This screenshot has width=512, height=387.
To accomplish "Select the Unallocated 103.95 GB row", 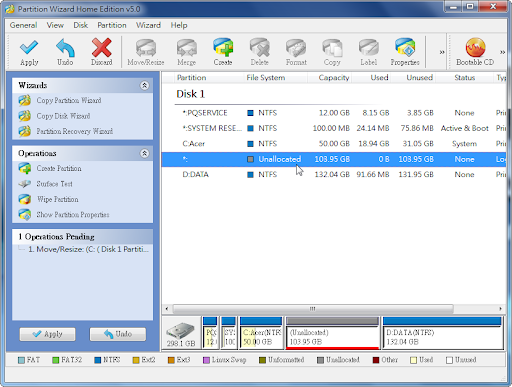I will pyautogui.click(x=334, y=159).
